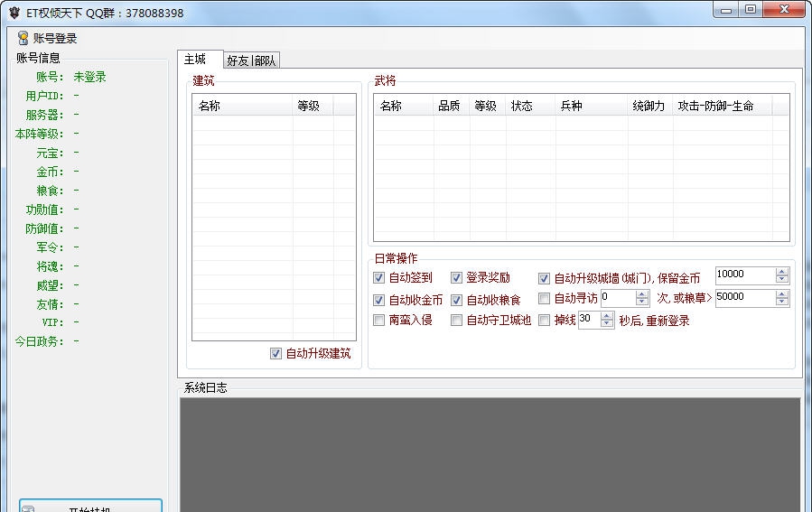Screen dimensions: 812x512
Task: Close the ET权倾天下 window
Action: [x=784, y=10]
